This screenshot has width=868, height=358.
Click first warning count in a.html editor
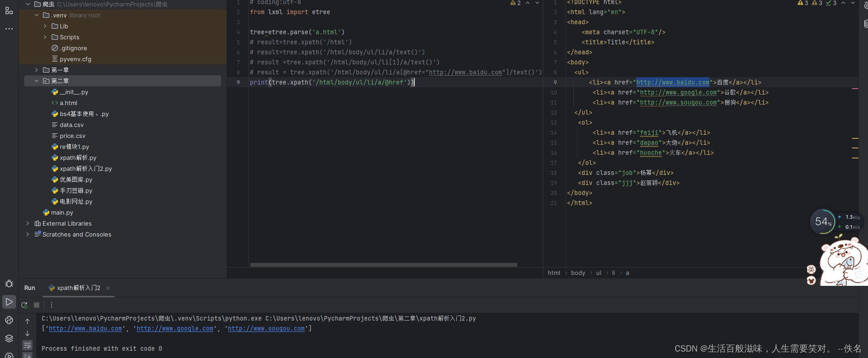tap(803, 3)
